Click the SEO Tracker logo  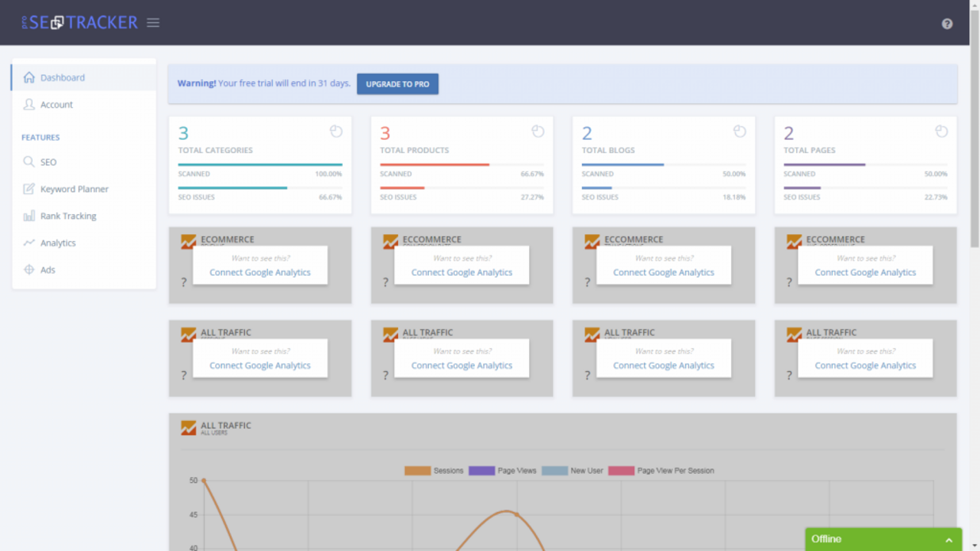(x=80, y=23)
